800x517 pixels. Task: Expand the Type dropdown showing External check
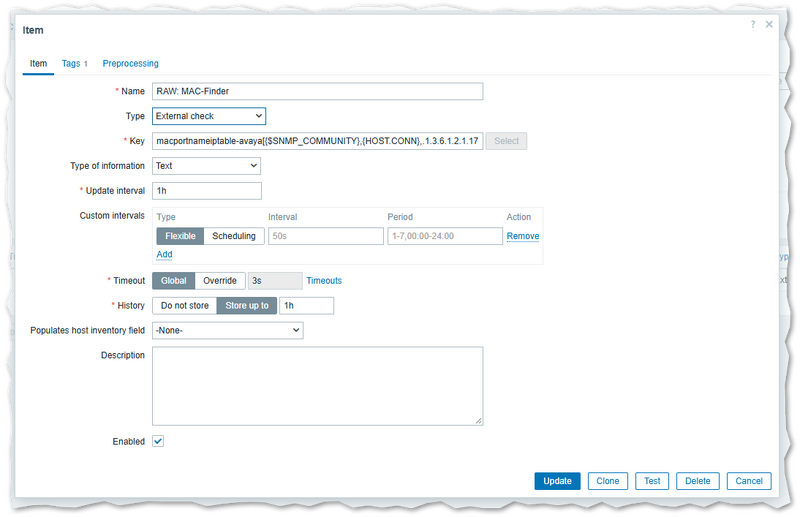209,116
